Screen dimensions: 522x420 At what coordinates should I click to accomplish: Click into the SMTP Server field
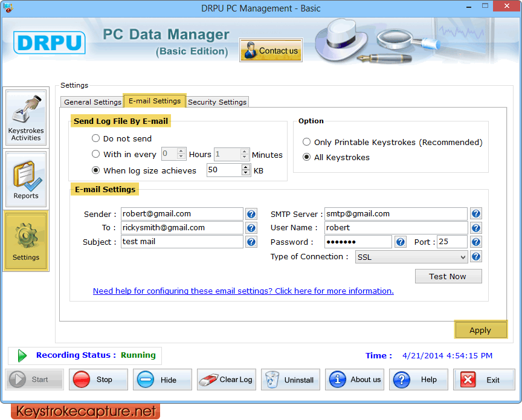click(396, 214)
